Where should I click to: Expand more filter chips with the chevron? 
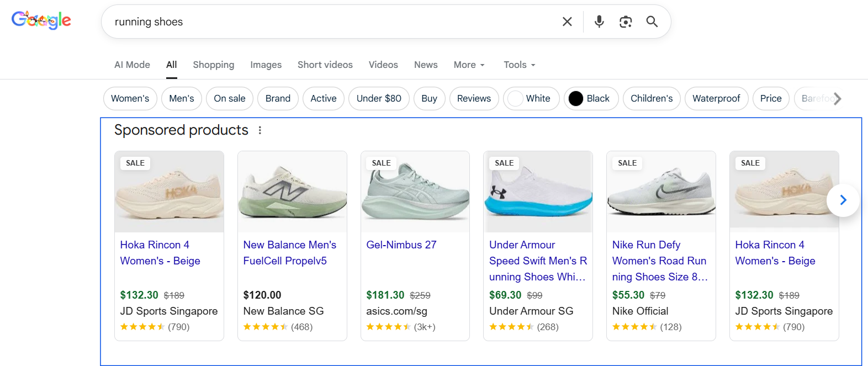coord(838,99)
